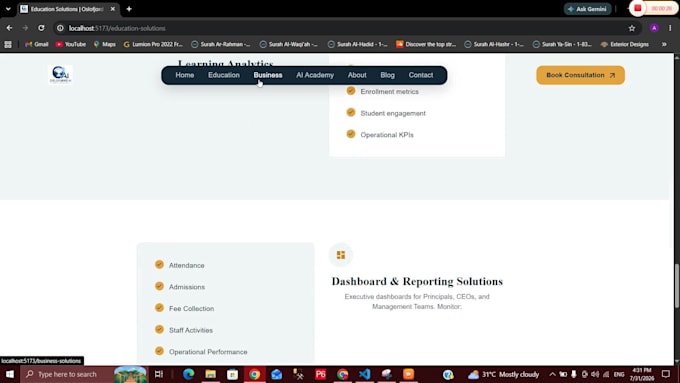Open the Windows Start menu
Screen dimensions: 680x383
[x=10, y=374]
